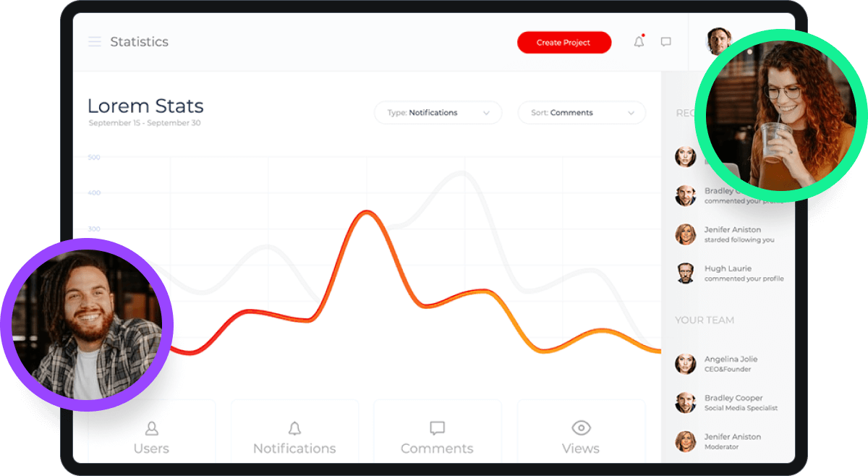
Task: Expand the Type: Notifications dropdown
Action: (438, 113)
